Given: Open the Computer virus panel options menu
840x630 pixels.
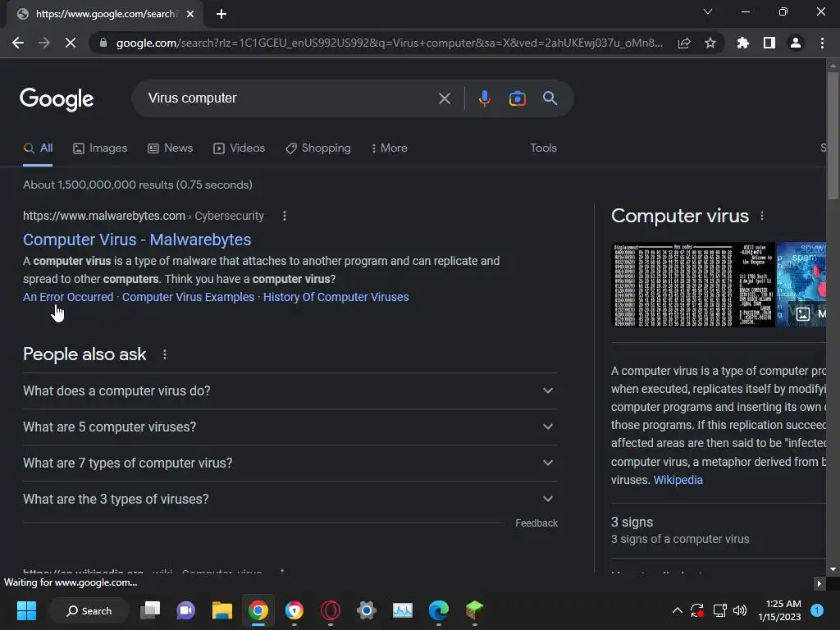Looking at the screenshot, I should (762, 216).
